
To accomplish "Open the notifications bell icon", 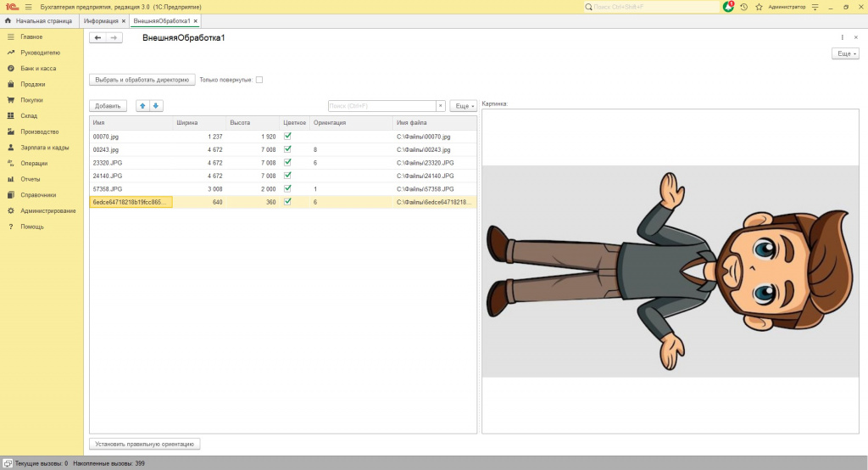I will (x=728, y=7).
